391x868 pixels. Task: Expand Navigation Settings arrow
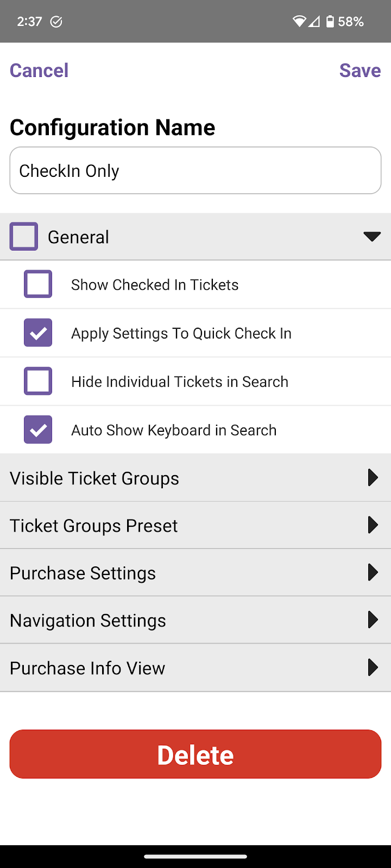pyautogui.click(x=373, y=620)
